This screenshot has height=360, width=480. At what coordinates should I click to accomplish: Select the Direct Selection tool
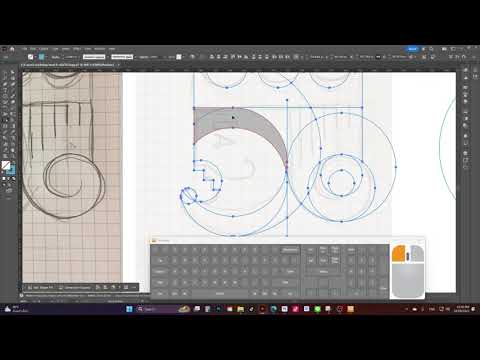point(13,72)
